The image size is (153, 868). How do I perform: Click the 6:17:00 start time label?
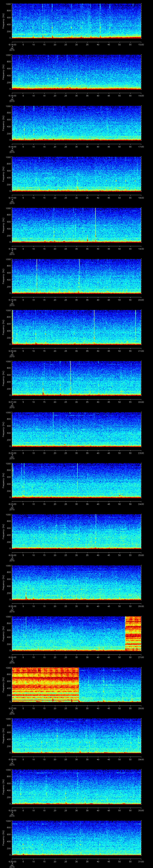pyautogui.click(x=12, y=197)
